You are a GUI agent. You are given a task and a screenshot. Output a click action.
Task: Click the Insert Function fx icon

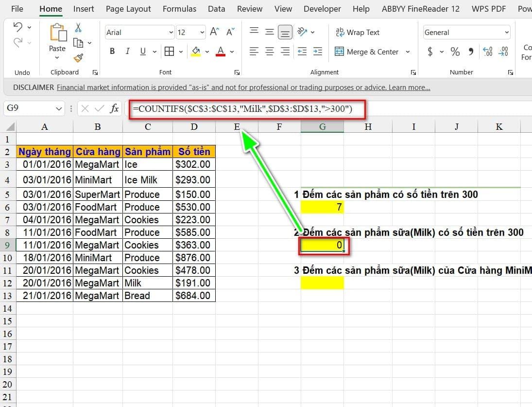pyautogui.click(x=114, y=108)
